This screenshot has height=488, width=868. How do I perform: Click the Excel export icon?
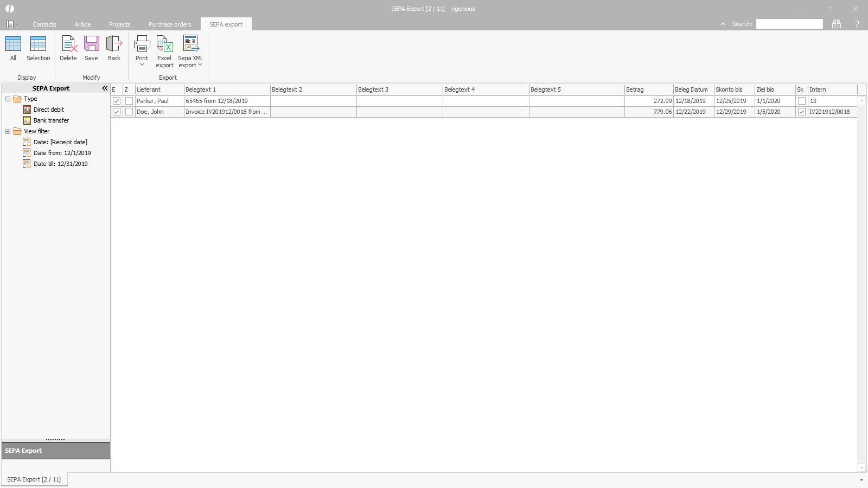coord(164,44)
